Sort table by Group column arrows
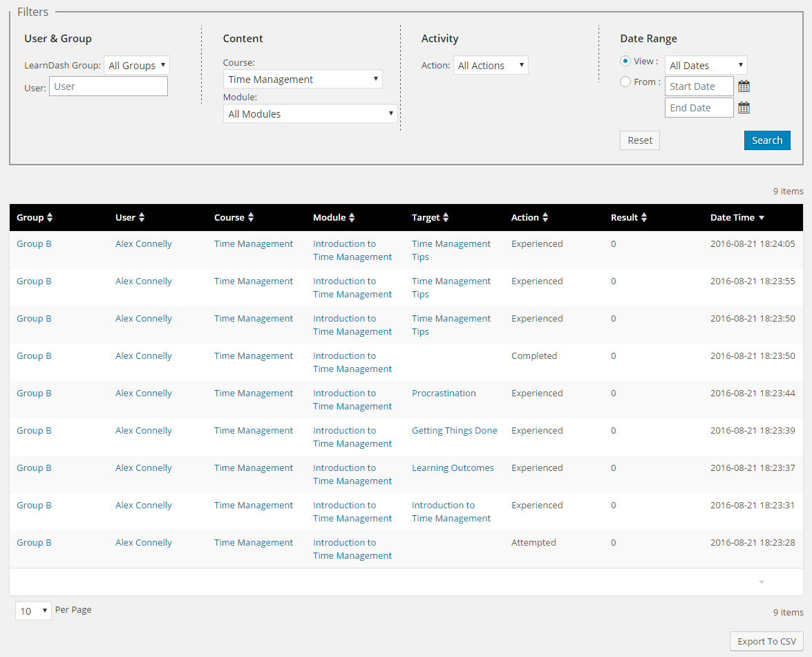Screen dimensions: 812x657 (50, 218)
